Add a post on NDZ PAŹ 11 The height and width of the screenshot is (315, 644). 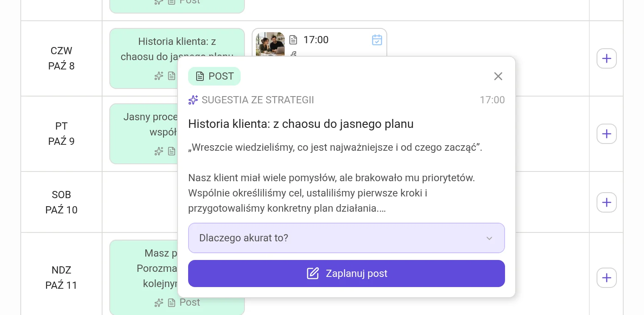click(x=607, y=278)
